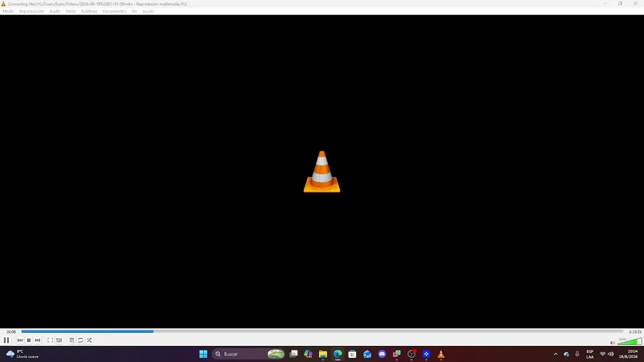Click the VLC cone in video area
This screenshot has width=644, height=362.
[322, 171]
